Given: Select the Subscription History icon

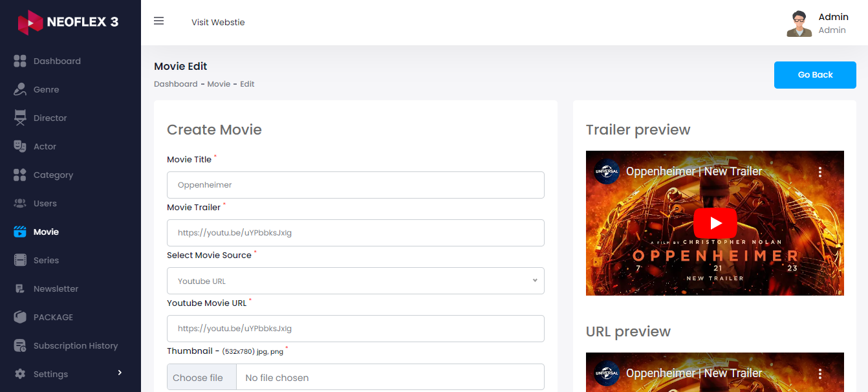Looking at the screenshot, I should 21,345.
